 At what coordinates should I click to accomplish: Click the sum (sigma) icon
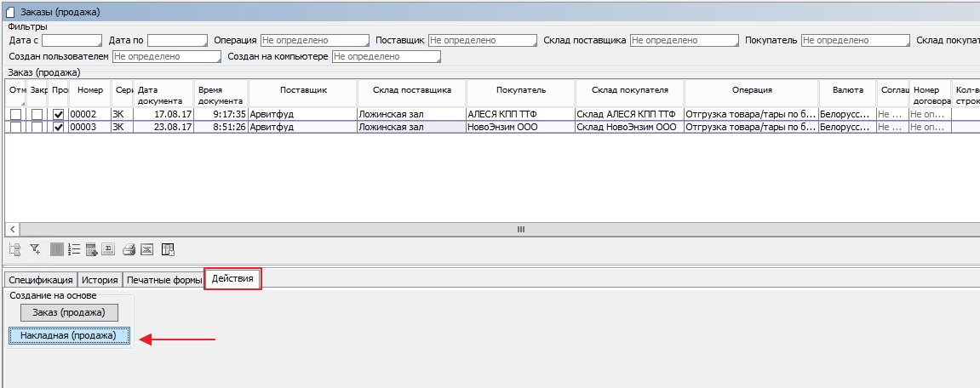(x=108, y=249)
